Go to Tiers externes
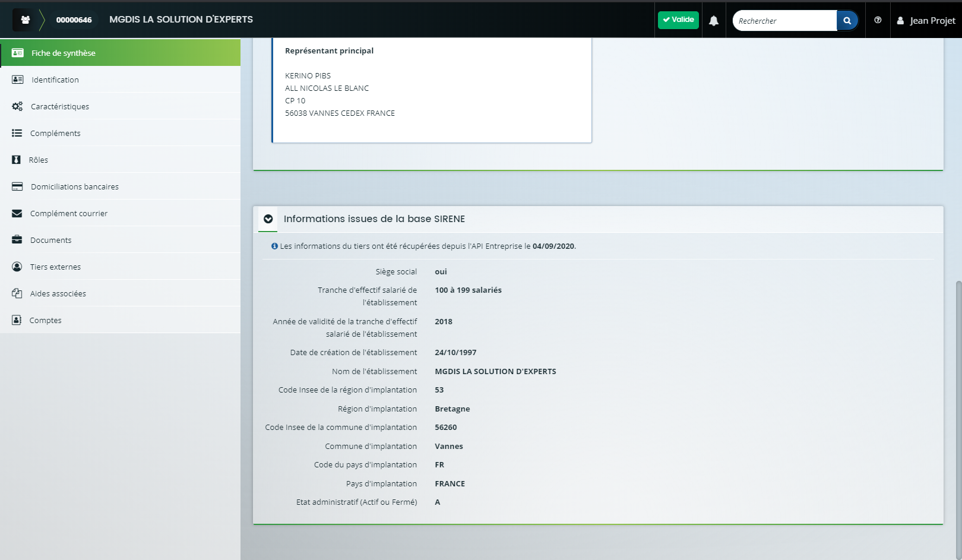Image resolution: width=962 pixels, height=560 pixels. tap(120, 267)
